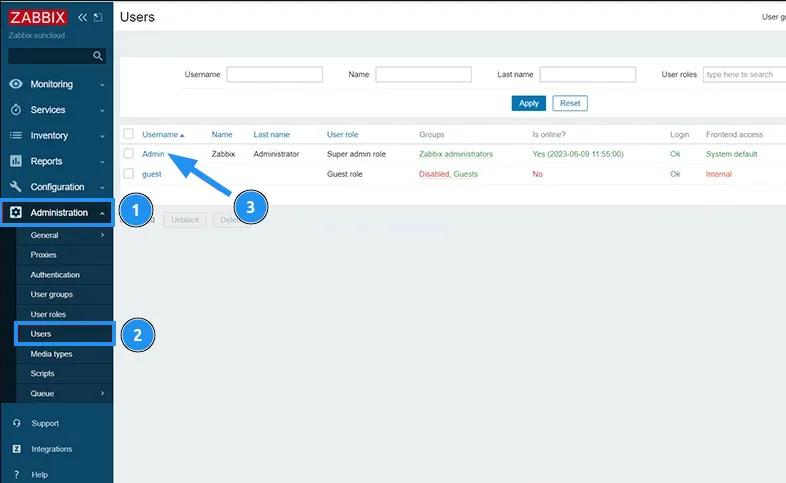
Task: Click the Help link text
Action: click(40, 474)
